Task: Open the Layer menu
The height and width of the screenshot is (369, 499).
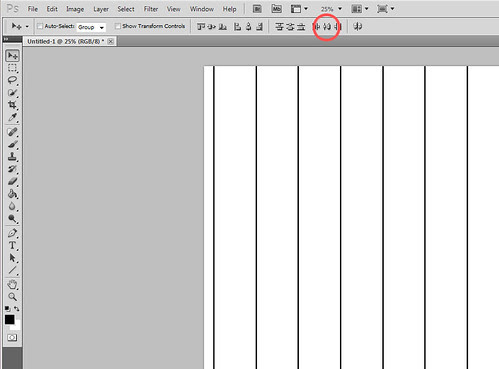Action: click(x=101, y=9)
